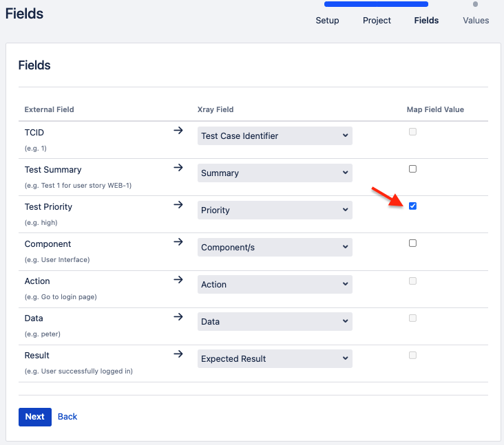Open the Component/s field selector

[x=275, y=247]
